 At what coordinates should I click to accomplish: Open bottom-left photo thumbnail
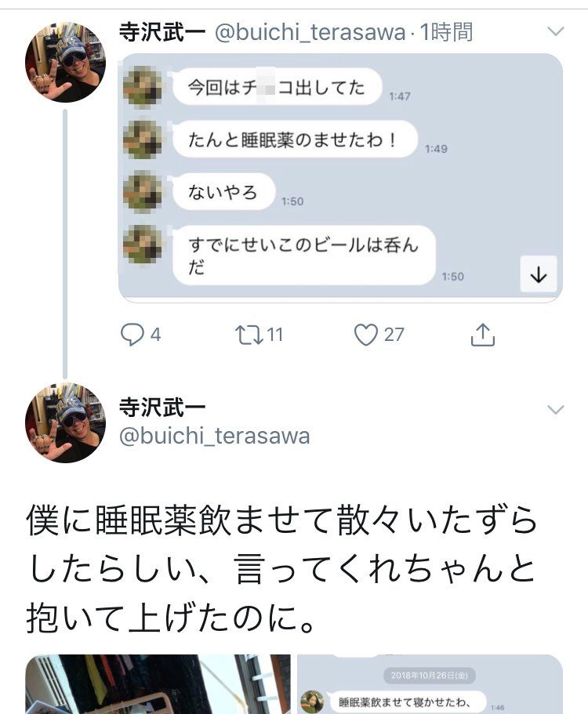pyautogui.click(x=157, y=683)
